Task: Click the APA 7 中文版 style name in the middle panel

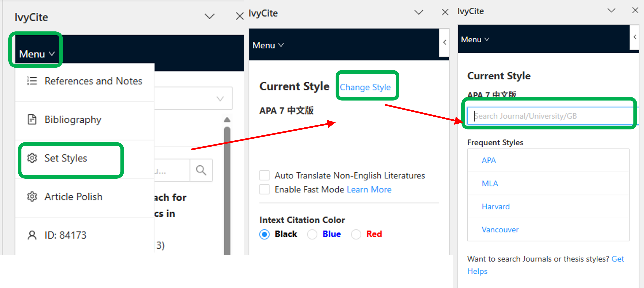Action: point(286,110)
